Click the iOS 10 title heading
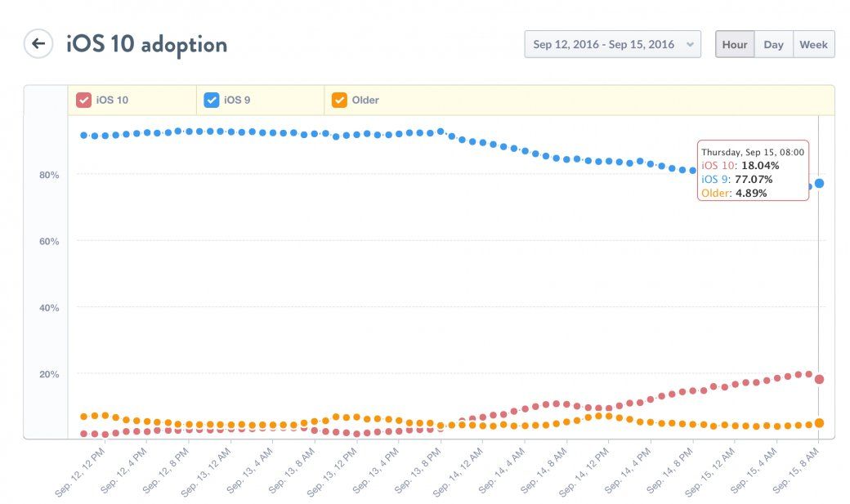The width and height of the screenshot is (850, 504). tap(145, 44)
